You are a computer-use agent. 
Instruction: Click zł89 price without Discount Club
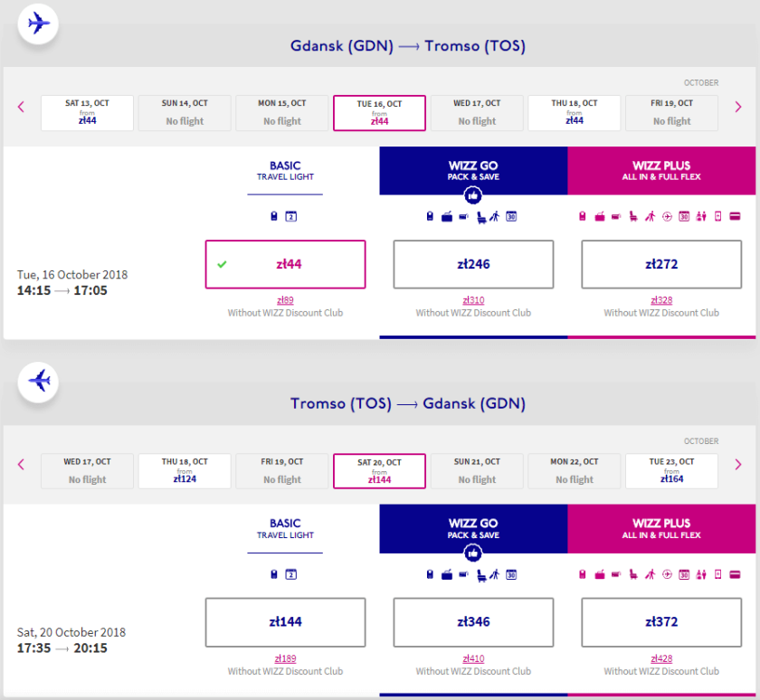click(285, 300)
